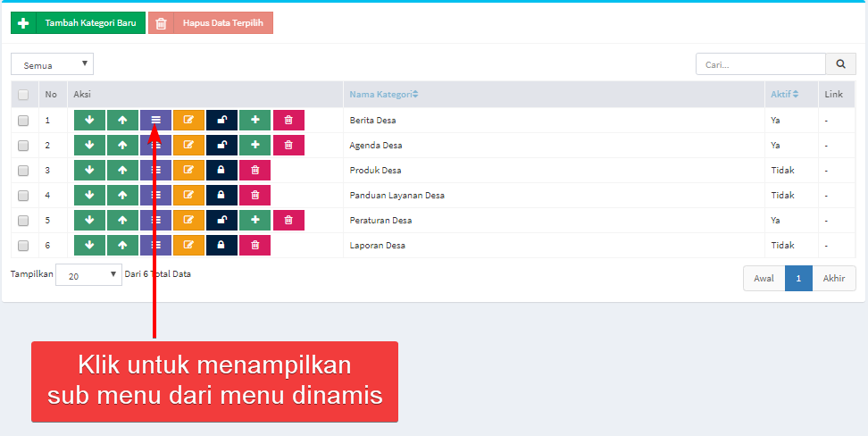Viewport: 868px width, 436px height.
Task: Edit the Agenda Desa category
Action: (x=188, y=145)
